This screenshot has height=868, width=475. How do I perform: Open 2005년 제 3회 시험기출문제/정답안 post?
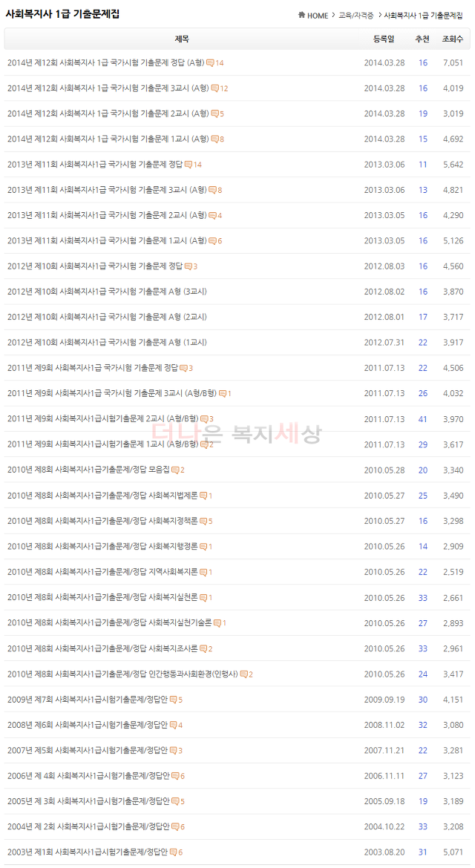click(88, 801)
